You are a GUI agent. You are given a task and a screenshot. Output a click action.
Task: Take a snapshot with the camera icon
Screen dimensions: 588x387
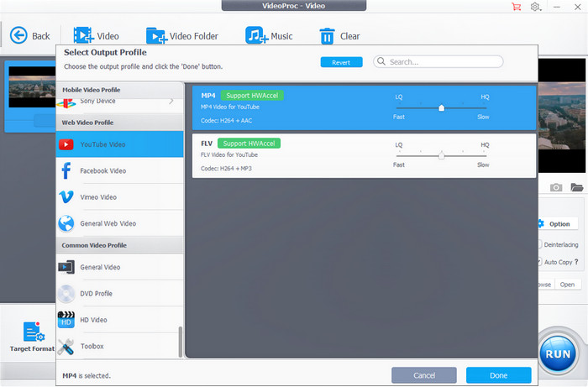tap(556, 187)
